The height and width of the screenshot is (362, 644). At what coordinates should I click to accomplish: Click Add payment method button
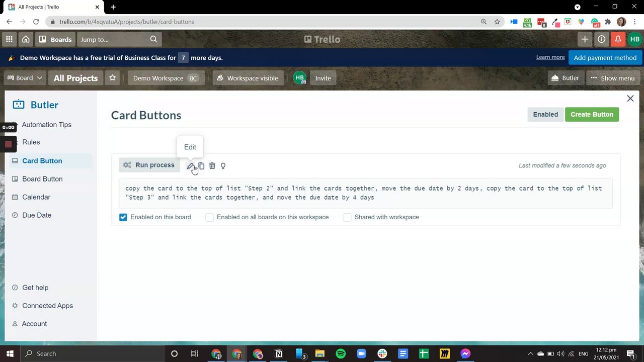[x=605, y=58]
